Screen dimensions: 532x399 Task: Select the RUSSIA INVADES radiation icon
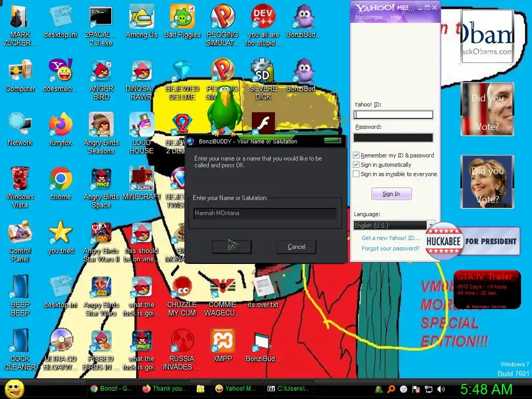[182, 350]
